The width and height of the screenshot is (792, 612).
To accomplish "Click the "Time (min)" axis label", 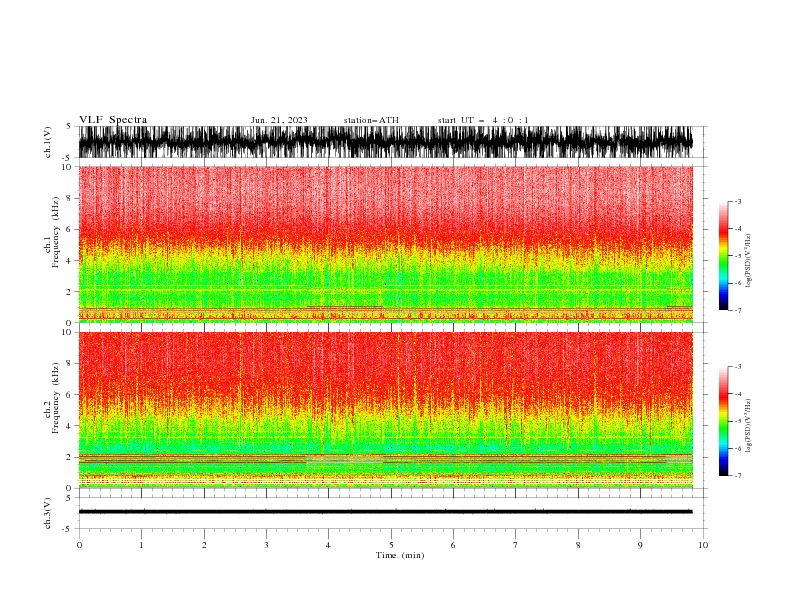I will click(400, 555).
